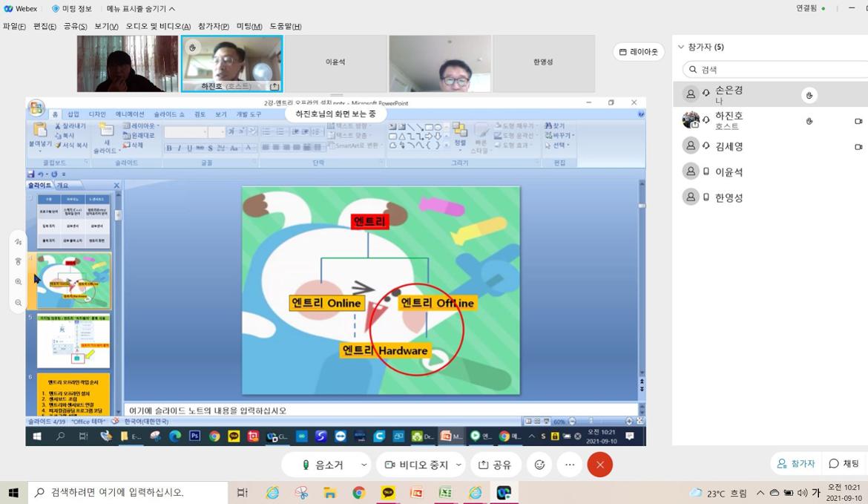Open the 도움말 menu
Screen dimensions: 868x504
(286, 26)
